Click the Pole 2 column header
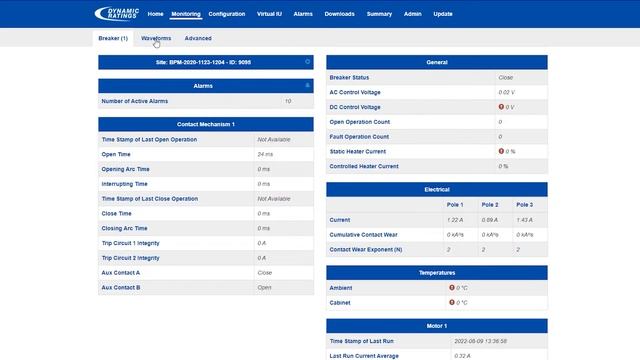Screen dimensions: 640x360 [490, 204]
